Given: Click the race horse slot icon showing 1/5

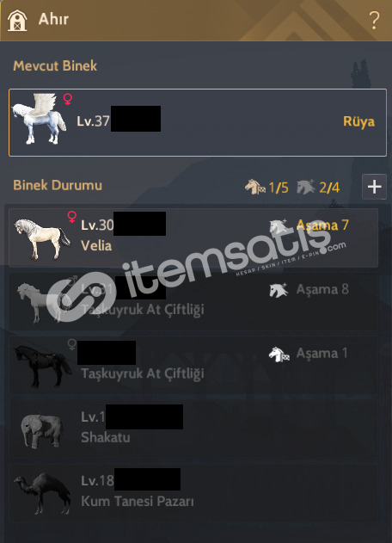Looking at the screenshot, I should 255,187.
